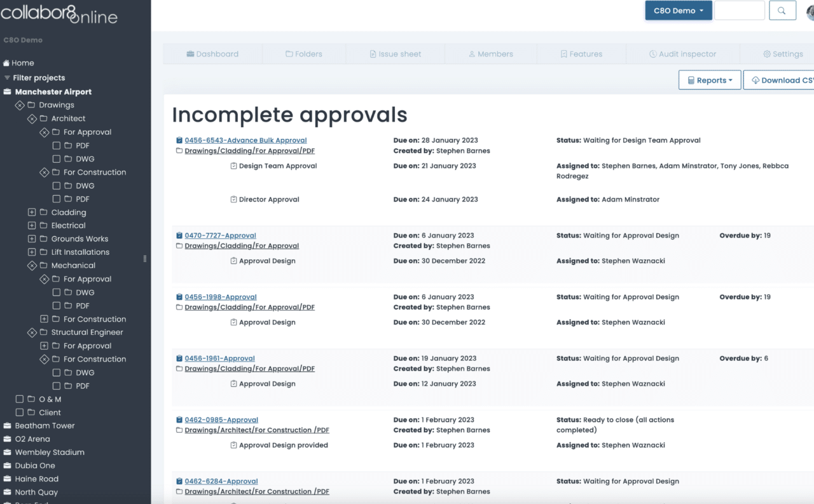Open the Audit inspector tab
The width and height of the screenshot is (814, 504).
click(683, 53)
